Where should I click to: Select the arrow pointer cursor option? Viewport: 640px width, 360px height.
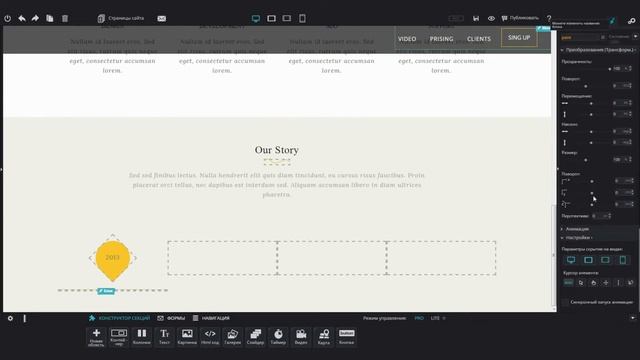pyautogui.click(x=581, y=282)
